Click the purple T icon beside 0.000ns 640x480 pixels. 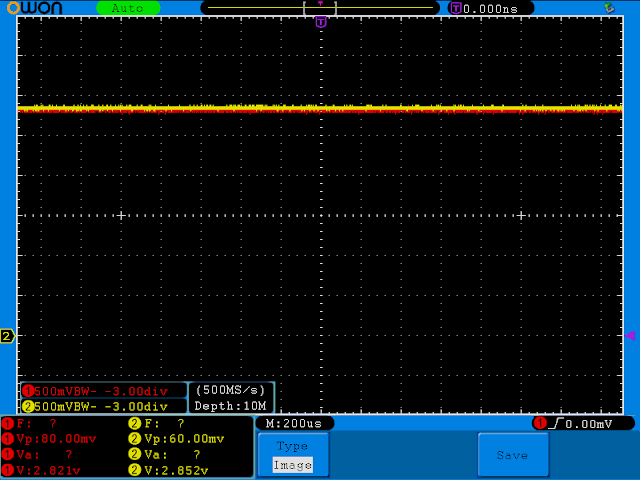(x=456, y=8)
